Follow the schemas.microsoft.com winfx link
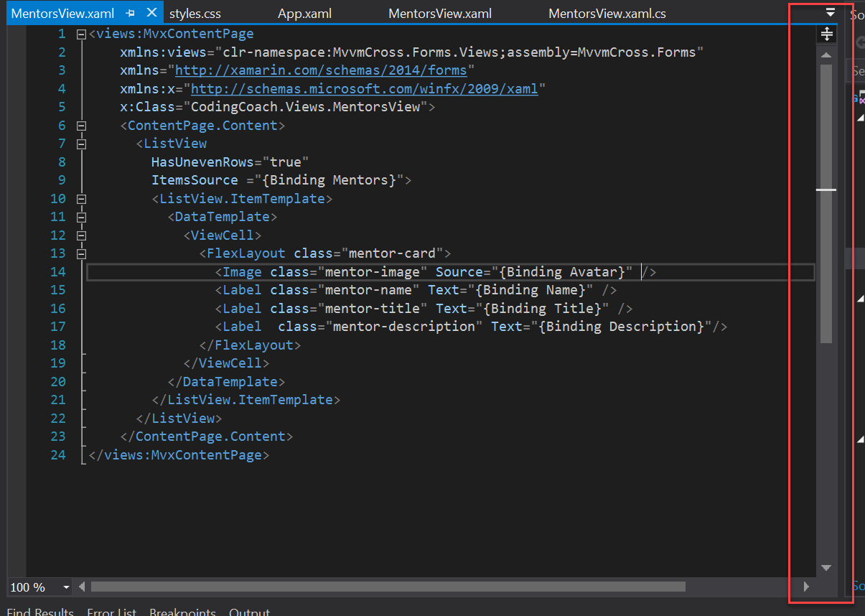The image size is (865, 616). 365,89
